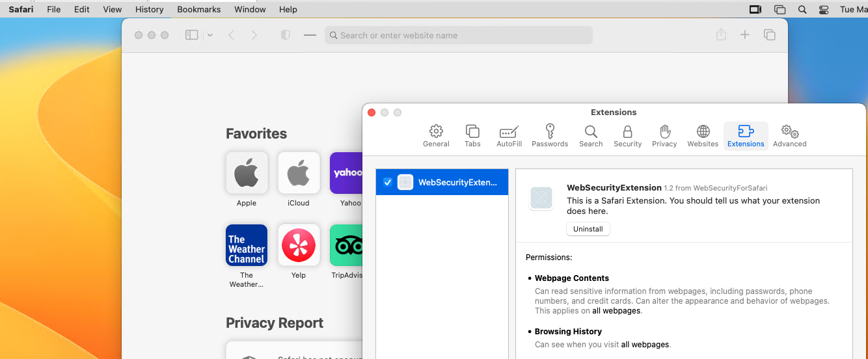Open the iCloud favorite
Viewport: 868px width, 359px height.
click(299, 179)
